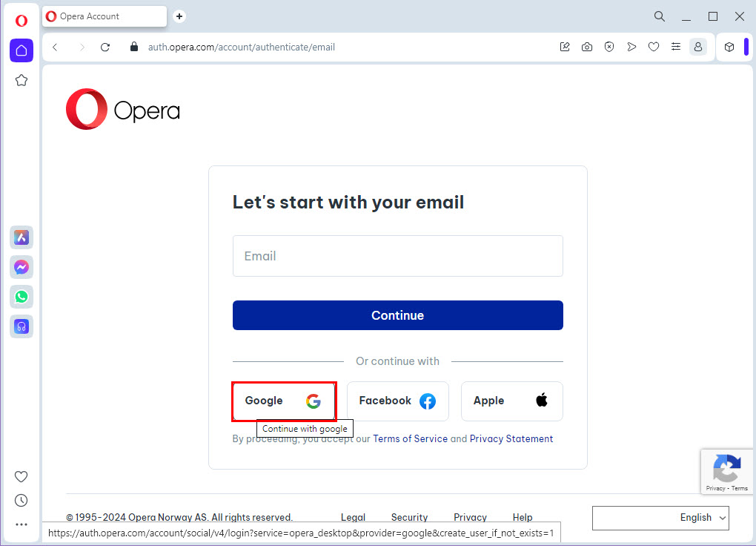
Task: Click the Opera logo on the page
Action: [123, 109]
